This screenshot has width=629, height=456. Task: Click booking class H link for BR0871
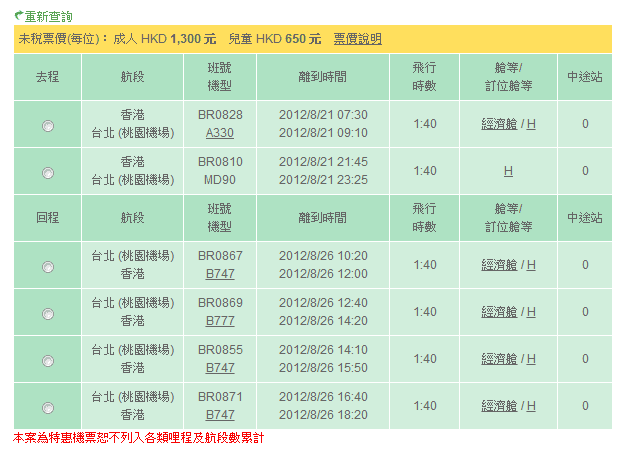point(531,406)
